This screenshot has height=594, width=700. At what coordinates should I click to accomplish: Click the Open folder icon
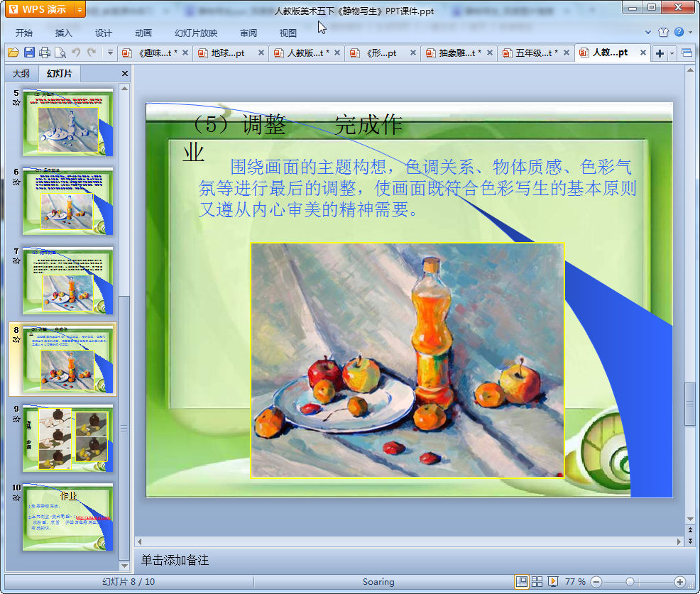click(13, 53)
